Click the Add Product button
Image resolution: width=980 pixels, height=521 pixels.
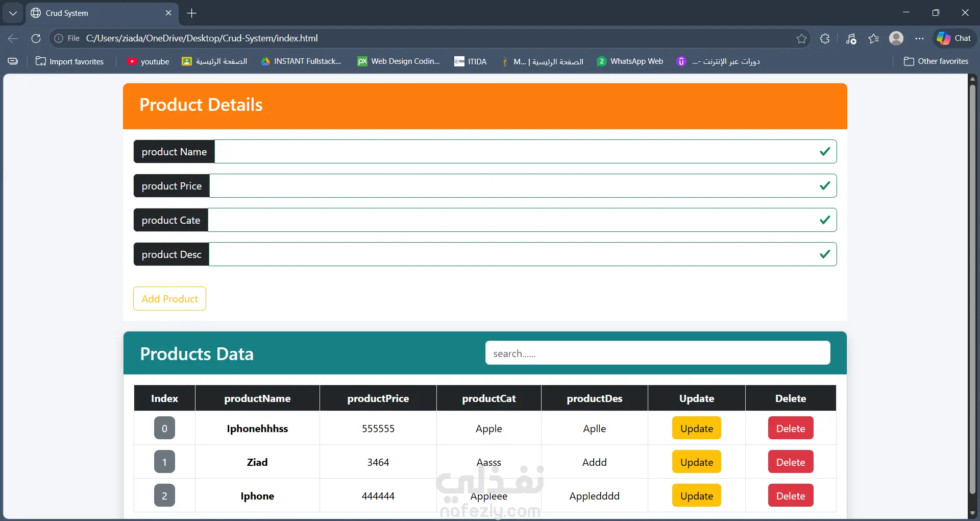169,299
